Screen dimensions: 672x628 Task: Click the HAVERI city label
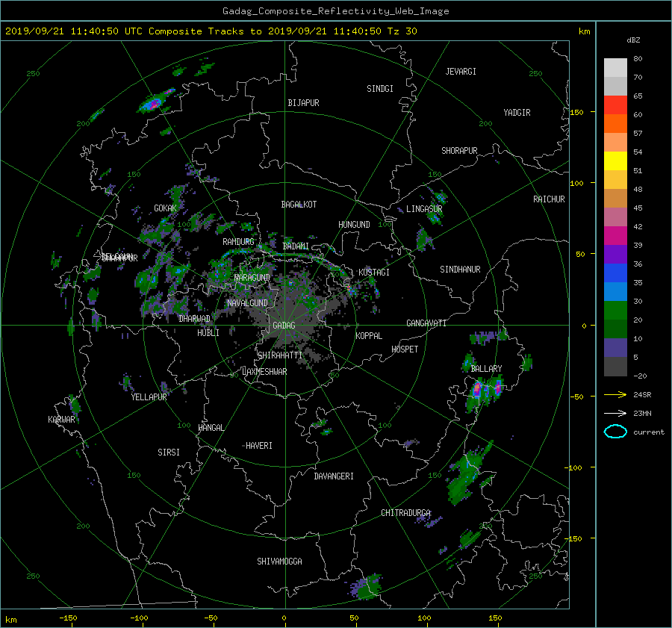pyautogui.click(x=259, y=446)
